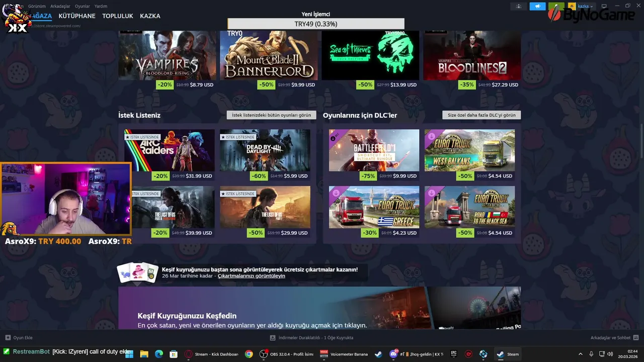Click the -60% Dead by Daylight discount badge
Image resolution: width=644 pixels, height=362 pixels.
pyautogui.click(x=258, y=176)
